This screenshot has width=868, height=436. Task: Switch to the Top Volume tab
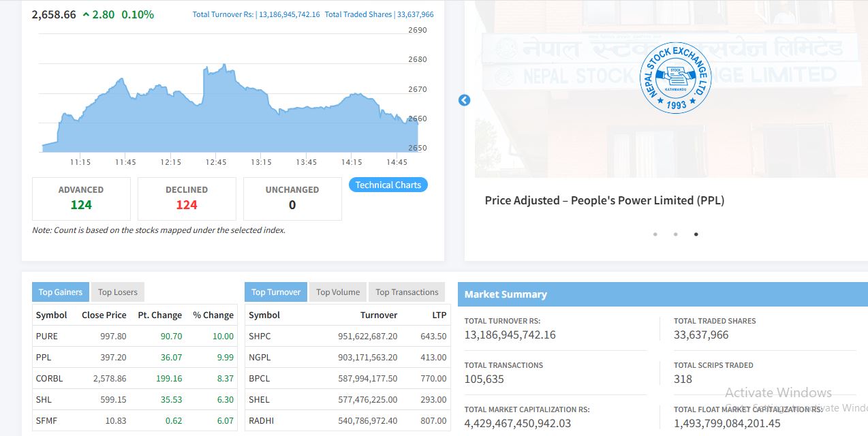[x=338, y=292]
